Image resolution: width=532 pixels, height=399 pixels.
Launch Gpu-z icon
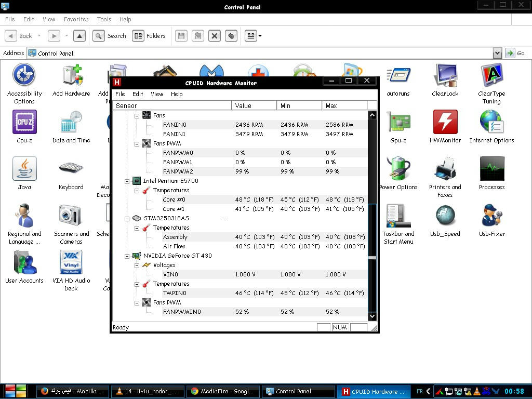398,127
